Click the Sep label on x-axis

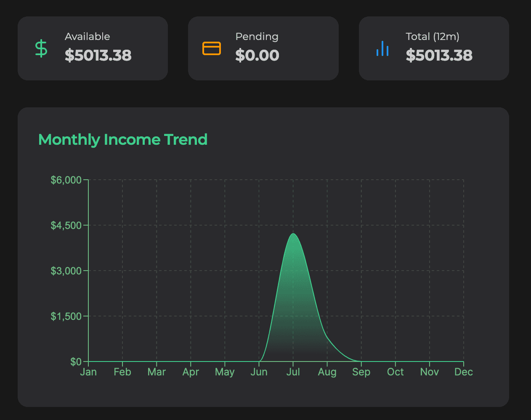361,372
